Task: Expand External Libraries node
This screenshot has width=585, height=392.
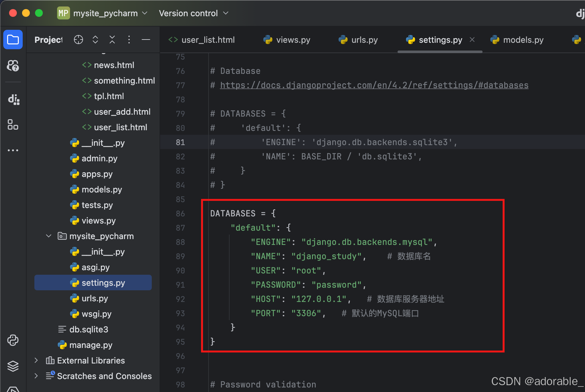Action: click(36, 360)
